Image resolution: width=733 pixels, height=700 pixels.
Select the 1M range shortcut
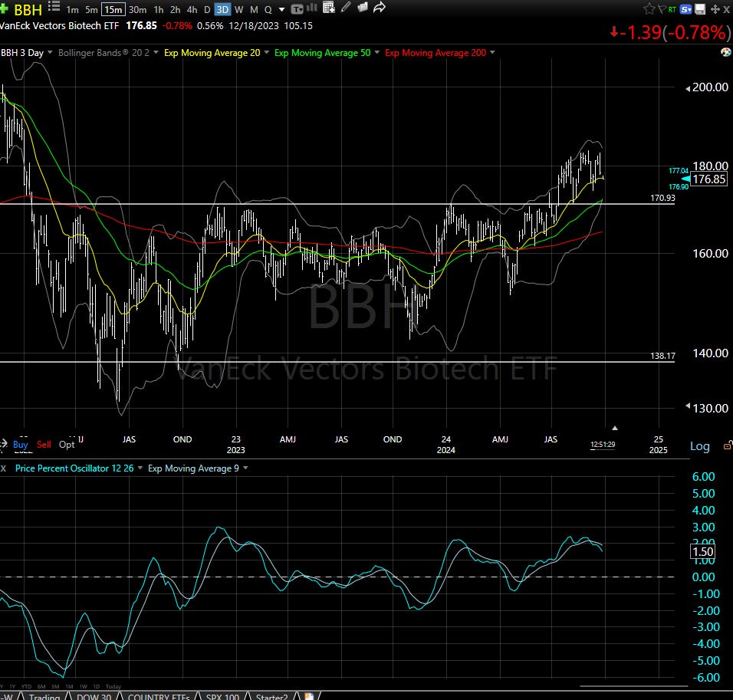(x=69, y=686)
